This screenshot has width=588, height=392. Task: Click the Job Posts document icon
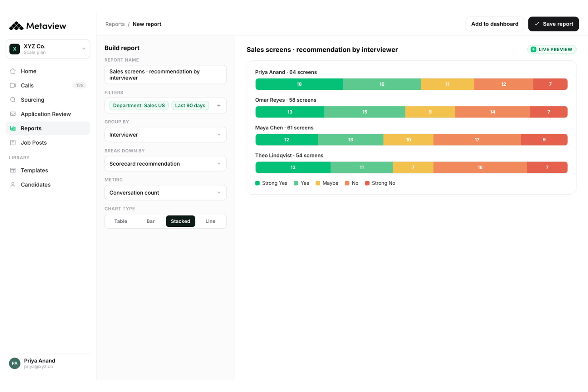click(x=13, y=143)
